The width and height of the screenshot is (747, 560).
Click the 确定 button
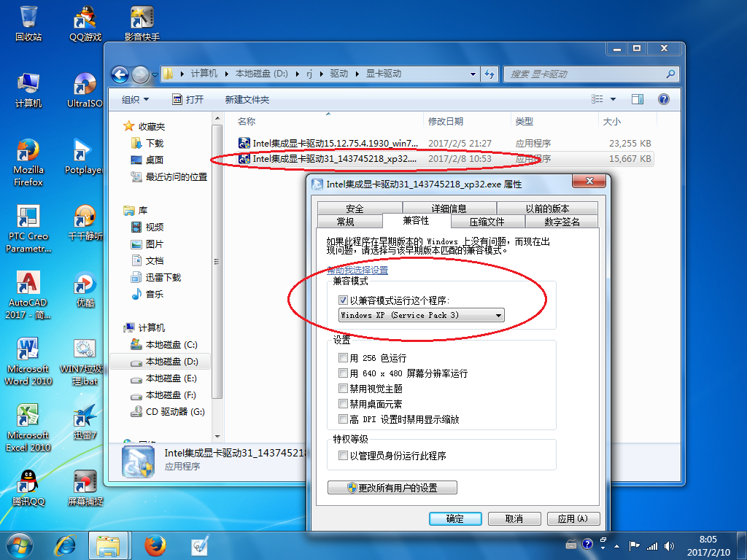click(455, 518)
